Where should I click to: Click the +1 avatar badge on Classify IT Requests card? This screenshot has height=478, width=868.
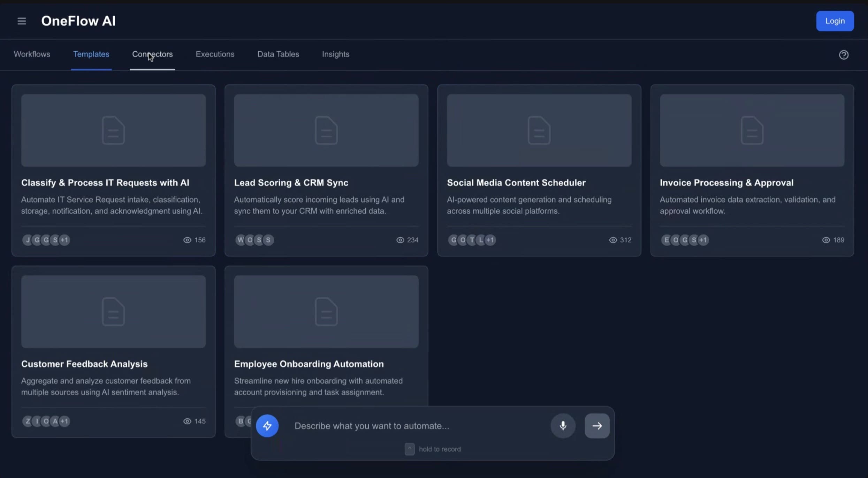[x=64, y=240]
